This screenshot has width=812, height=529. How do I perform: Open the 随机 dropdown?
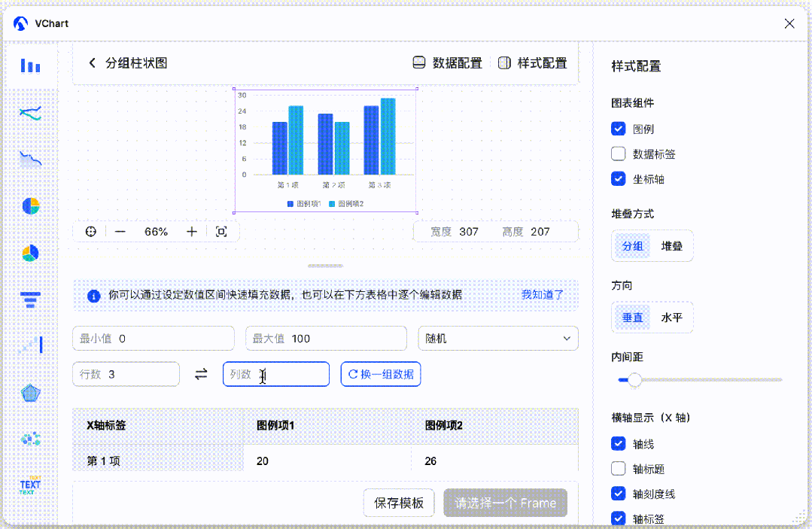[498, 338]
